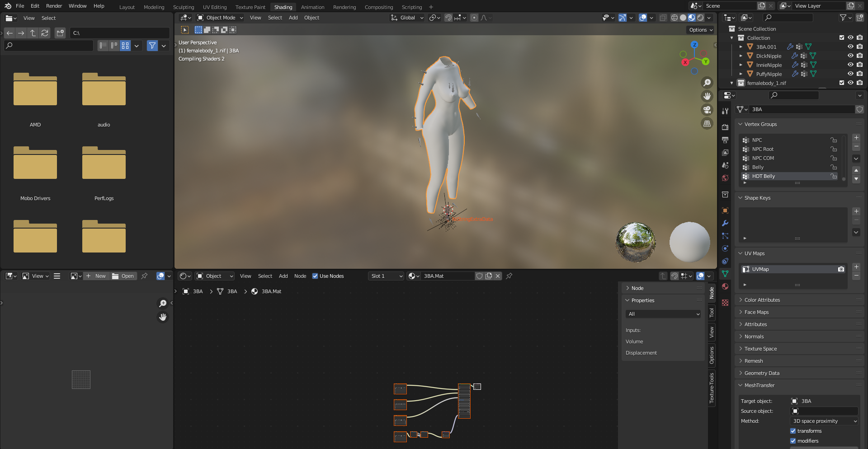Open the Slot 1 material slot dropdown
Image resolution: width=868 pixels, height=449 pixels.
pyautogui.click(x=386, y=276)
